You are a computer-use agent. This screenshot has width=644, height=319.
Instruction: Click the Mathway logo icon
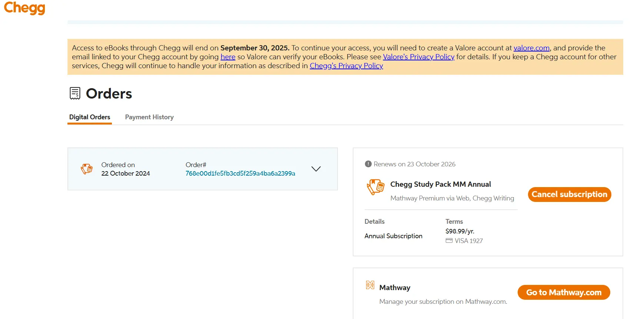tap(370, 285)
